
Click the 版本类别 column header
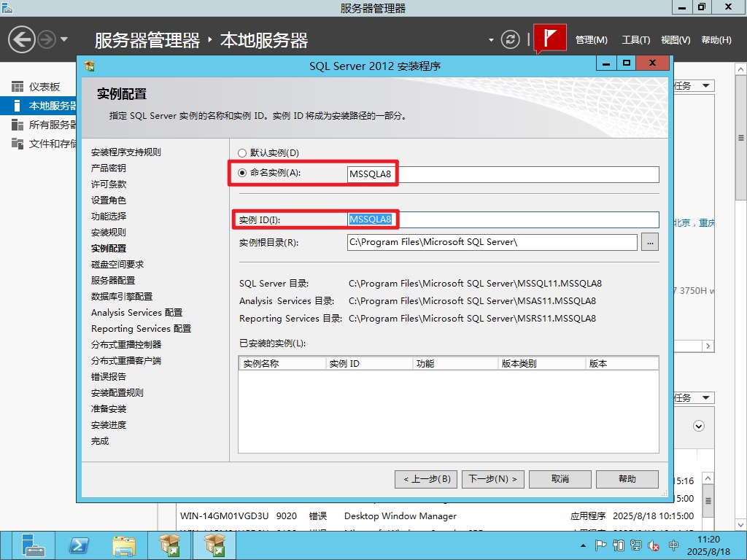pyautogui.click(x=542, y=364)
